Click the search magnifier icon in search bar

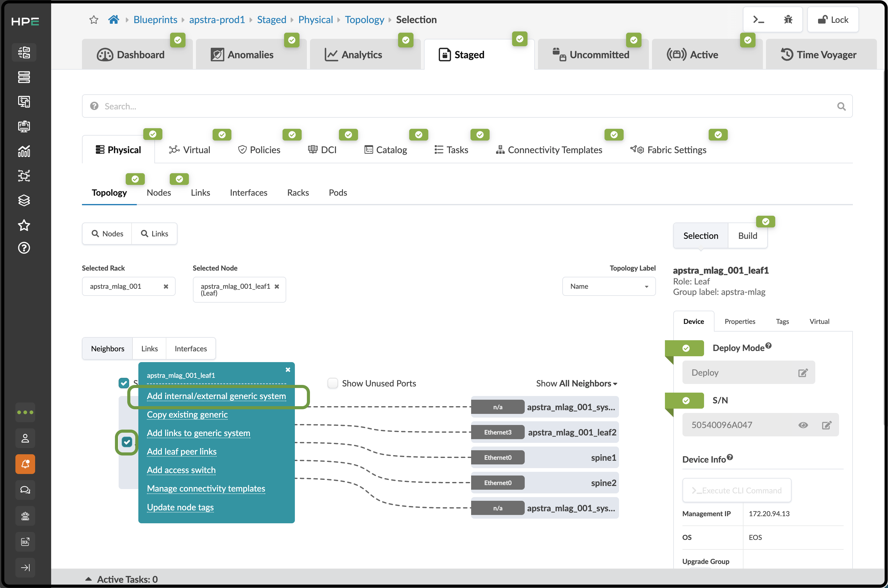coord(841,107)
